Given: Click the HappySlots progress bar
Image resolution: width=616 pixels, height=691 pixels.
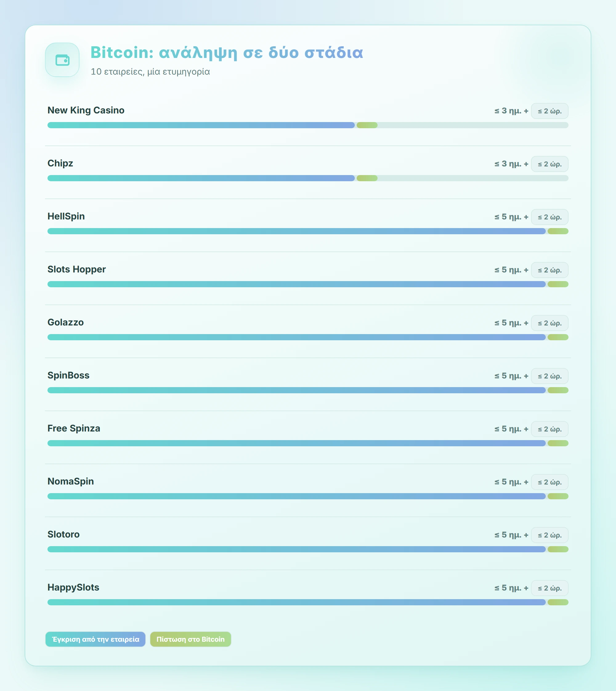Looking at the screenshot, I should [x=308, y=602].
